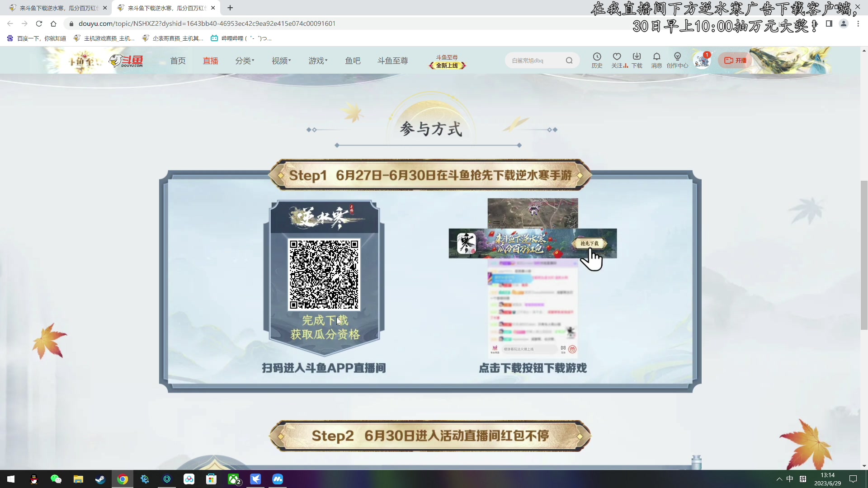This screenshot has height=488, width=868.
Task: Open Microsoft Store from the taskbar
Action: click(211, 479)
